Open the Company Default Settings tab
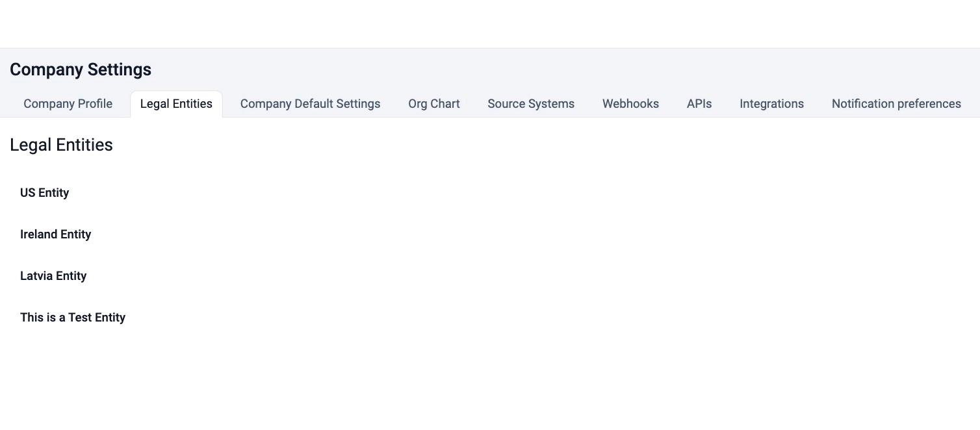The image size is (980, 430). pos(310,104)
